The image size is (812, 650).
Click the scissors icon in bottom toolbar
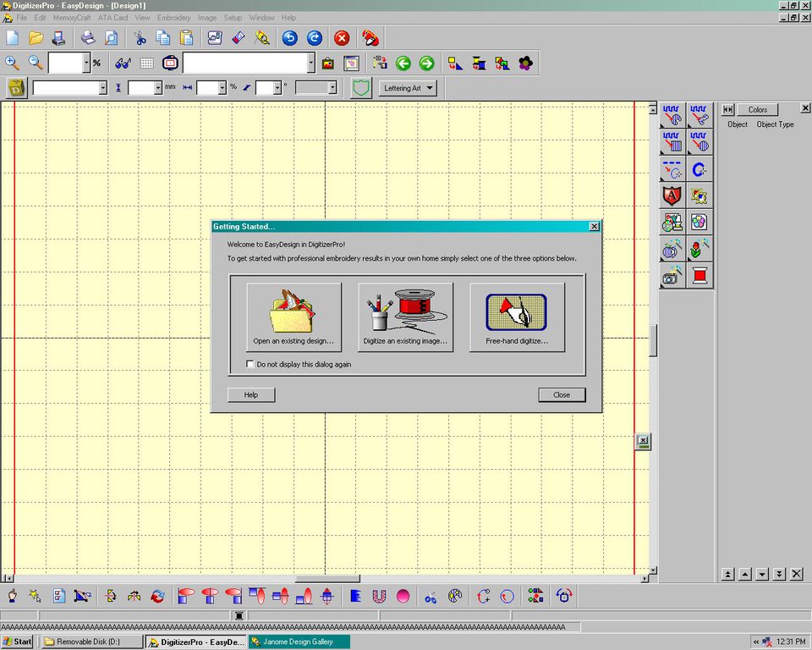[431, 597]
